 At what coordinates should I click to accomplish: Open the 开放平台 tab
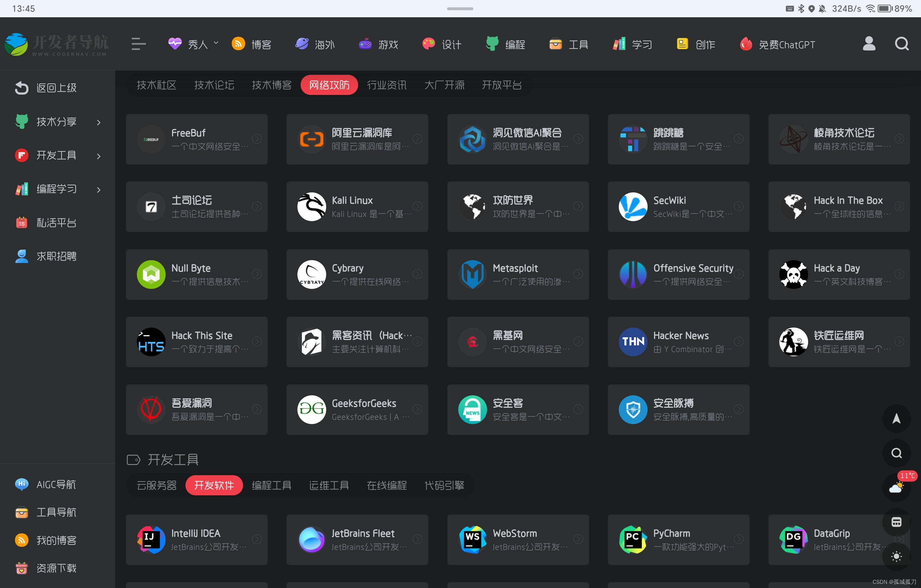pos(502,85)
